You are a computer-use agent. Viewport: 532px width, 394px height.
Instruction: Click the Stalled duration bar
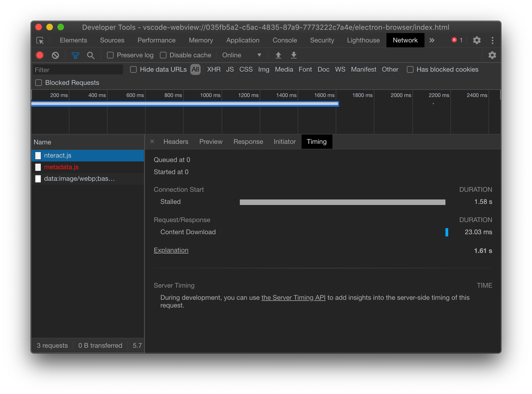pos(342,202)
